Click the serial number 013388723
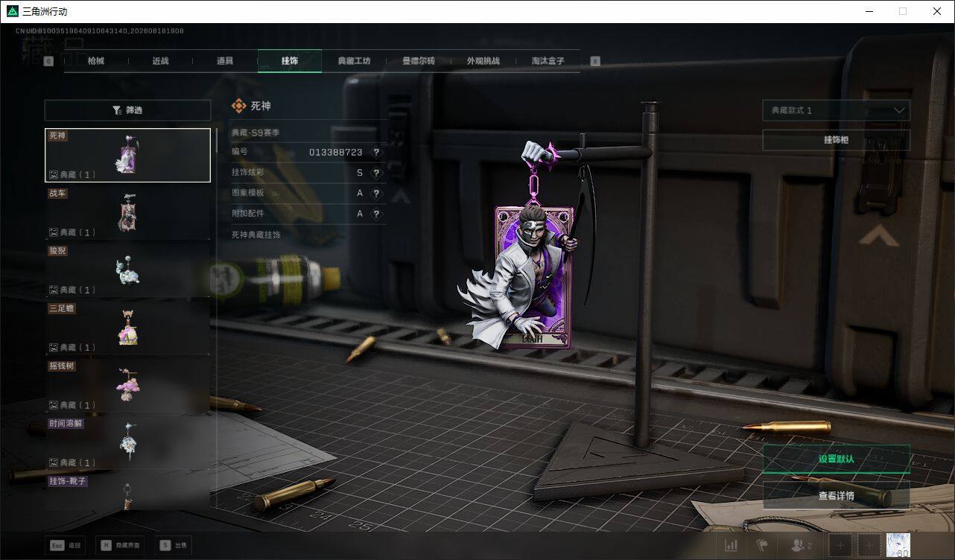The height and width of the screenshot is (560, 955). [336, 152]
